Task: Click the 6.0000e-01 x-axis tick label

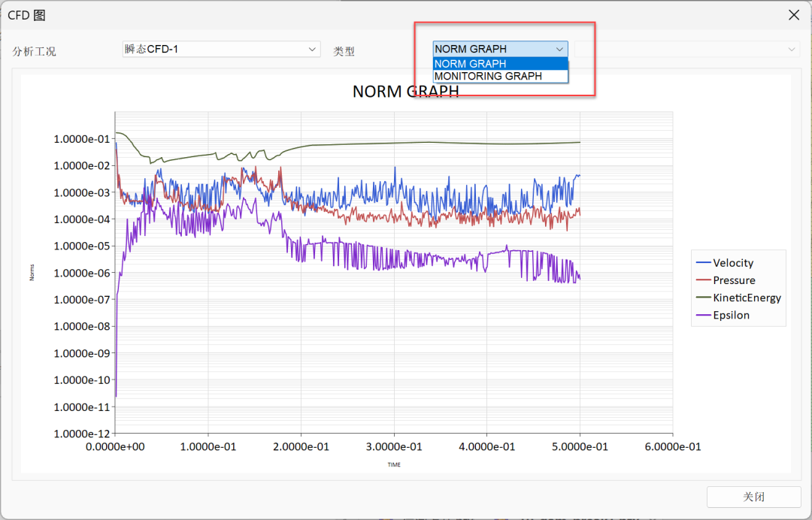Action: pyautogui.click(x=672, y=446)
